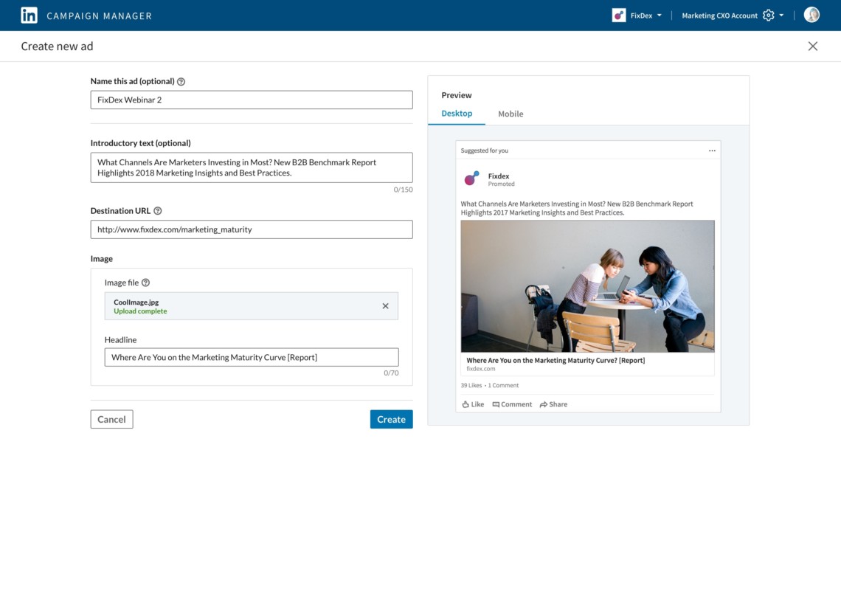Select the Desktop preview tab
The width and height of the screenshot is (841, 616).
(x=457, y=114)
